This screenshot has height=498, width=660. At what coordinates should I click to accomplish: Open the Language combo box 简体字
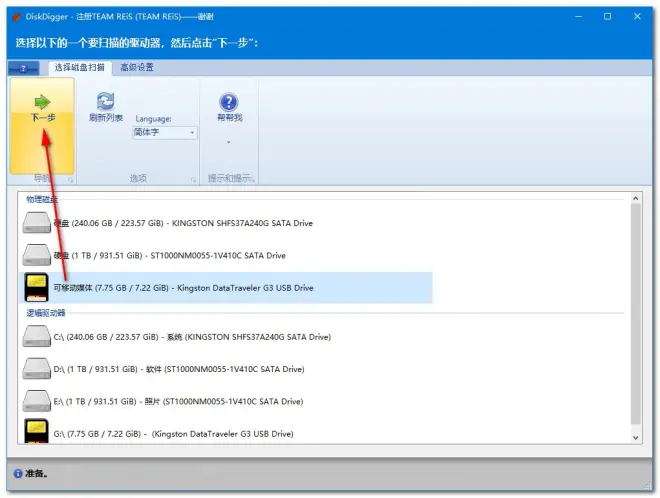coord(165,133)
